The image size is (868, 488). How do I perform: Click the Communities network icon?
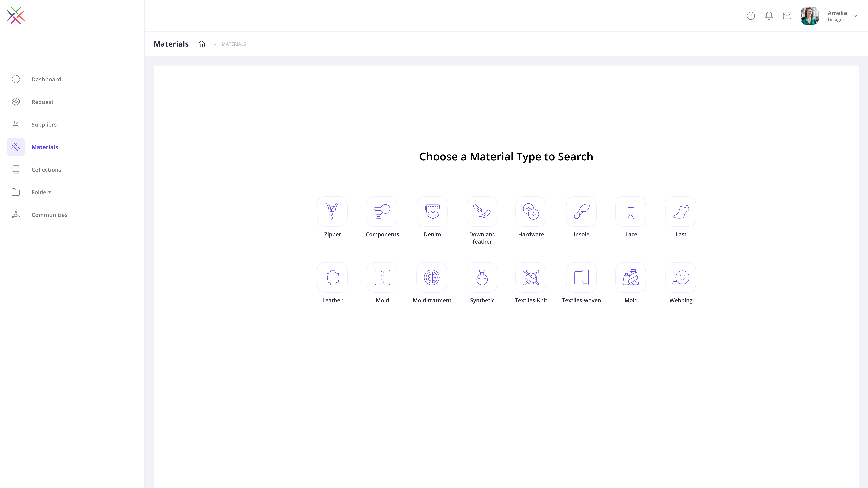tap(16, 215)
